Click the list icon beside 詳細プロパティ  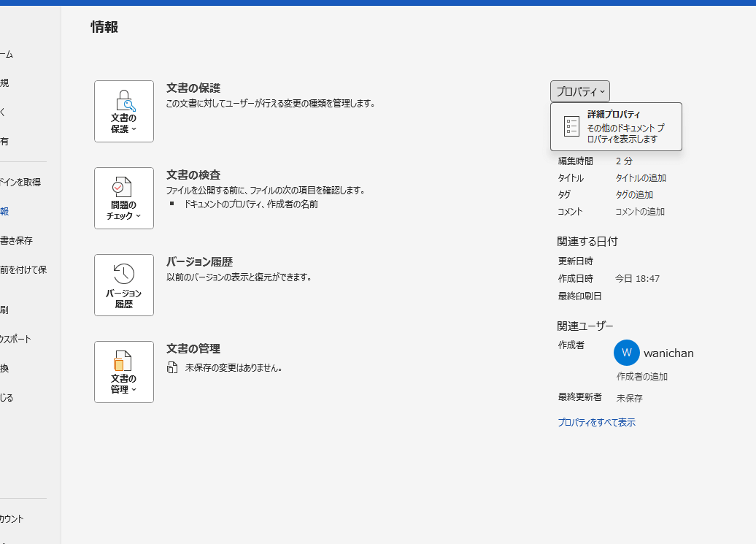point(571,126)
